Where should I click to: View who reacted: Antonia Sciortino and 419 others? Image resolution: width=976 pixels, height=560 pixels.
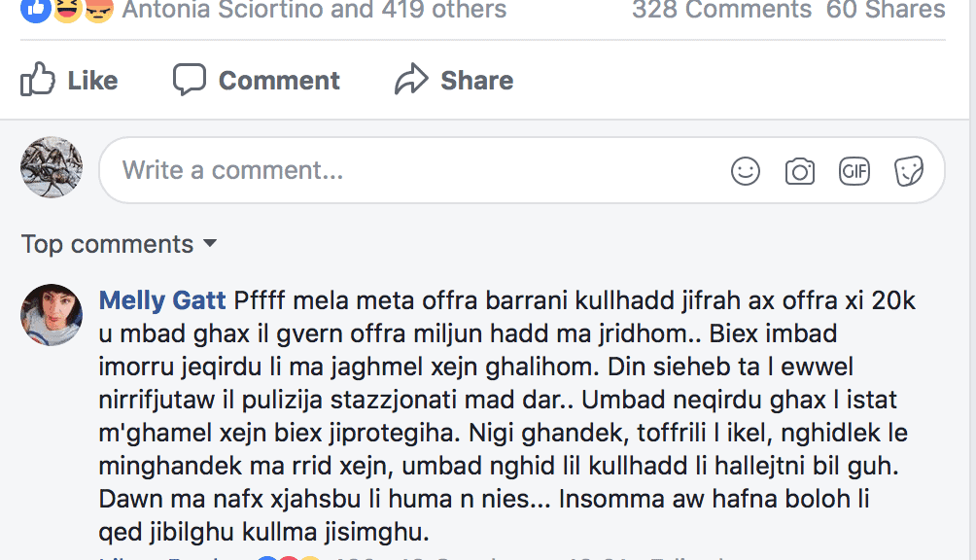point(314,11)
